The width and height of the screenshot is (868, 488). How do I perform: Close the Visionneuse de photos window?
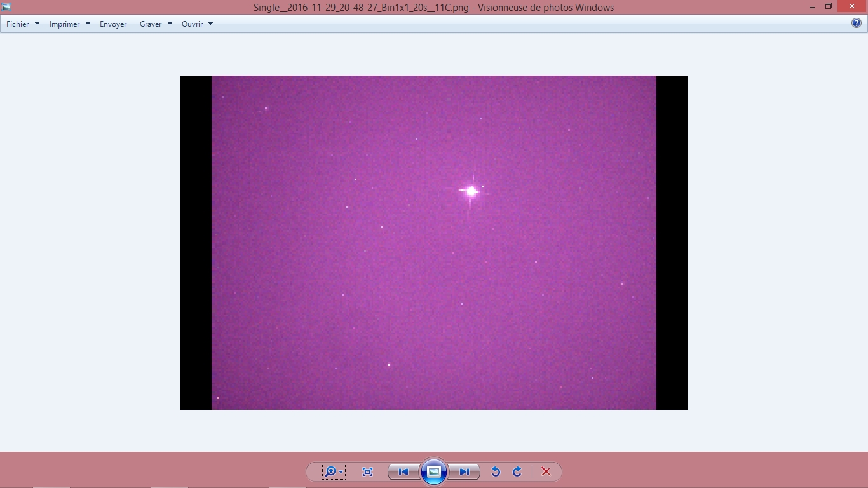click(x=852, y=6)
